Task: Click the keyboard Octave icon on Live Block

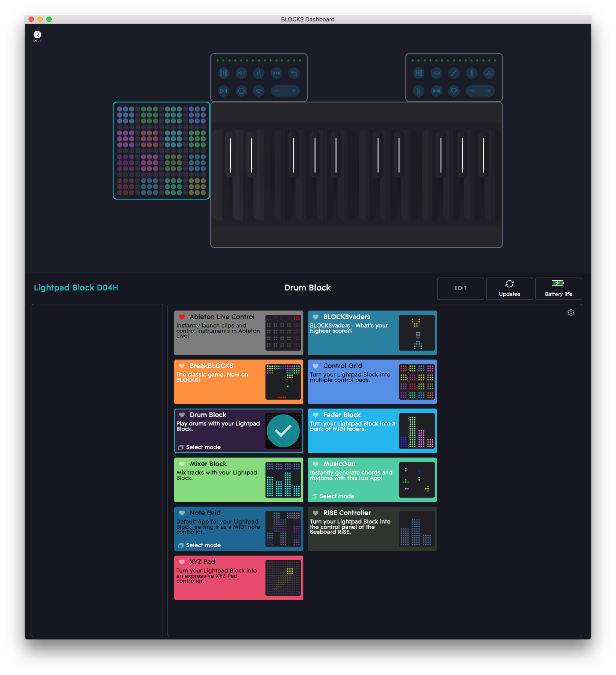Action: click(437, 91)
